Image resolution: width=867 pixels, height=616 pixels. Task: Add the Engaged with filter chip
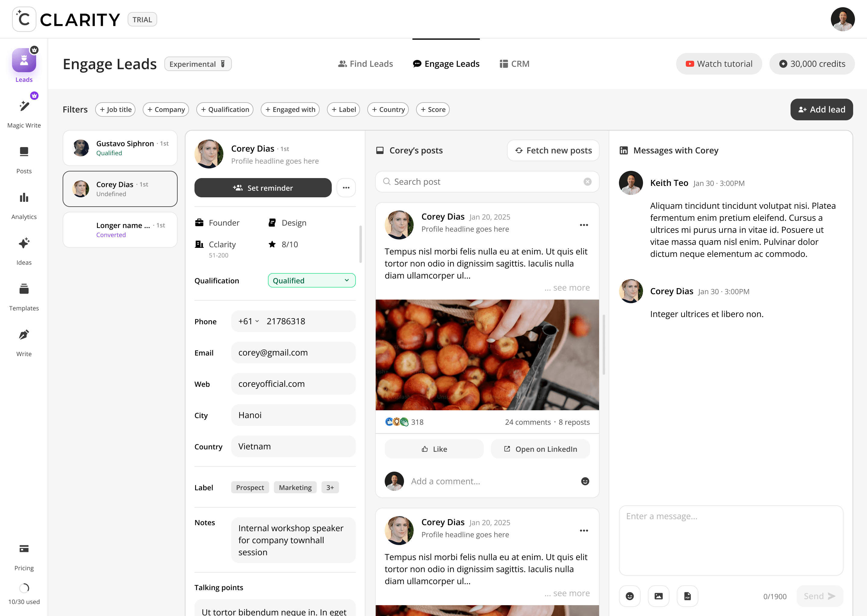click(x=290, y=109)
